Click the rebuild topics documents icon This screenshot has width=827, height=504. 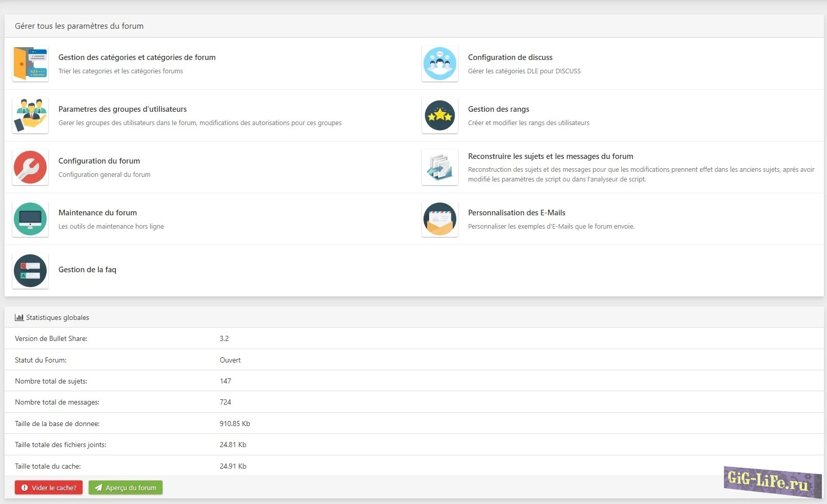[439, 167]
